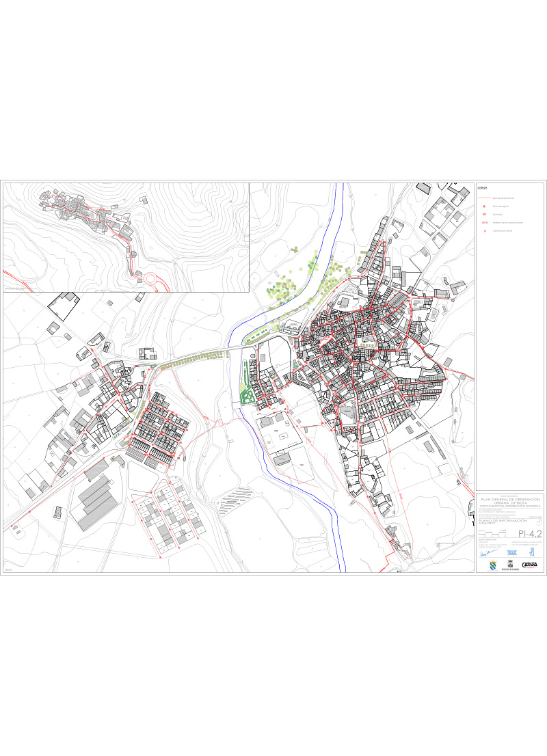Click the Plano de Información heading
The image size is (547, 756).
pos(501,520)
